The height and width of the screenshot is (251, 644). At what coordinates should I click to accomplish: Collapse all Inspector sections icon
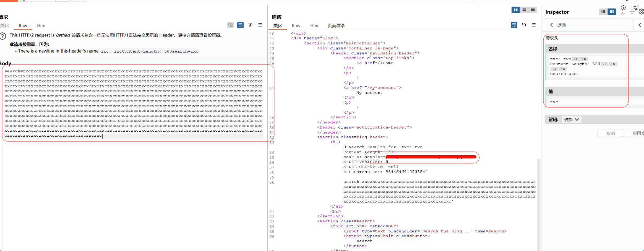[632, 12]
